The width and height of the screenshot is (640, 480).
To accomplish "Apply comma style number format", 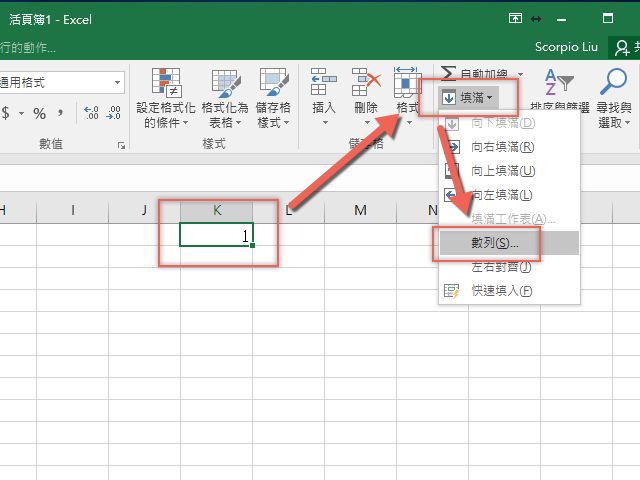I will click(x=60, y=112).
